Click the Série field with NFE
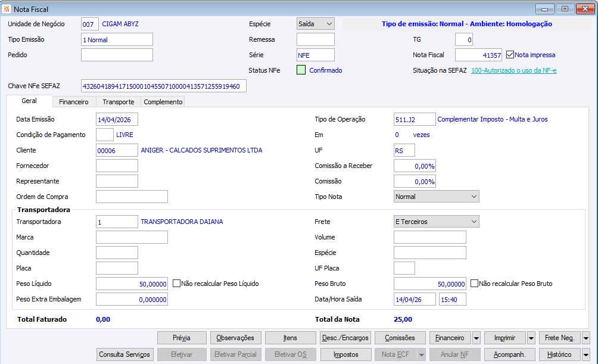The width and height of the screenshot is (598, 364). click(316, 55)
